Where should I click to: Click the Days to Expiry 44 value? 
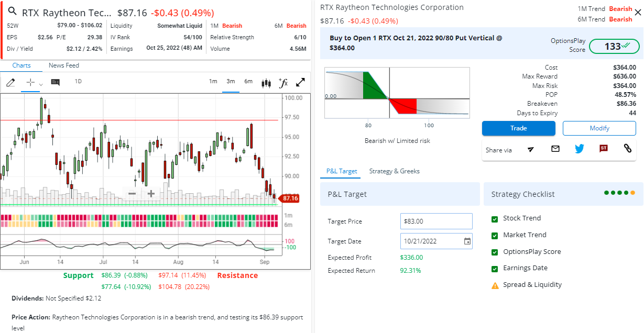point(632,113)
